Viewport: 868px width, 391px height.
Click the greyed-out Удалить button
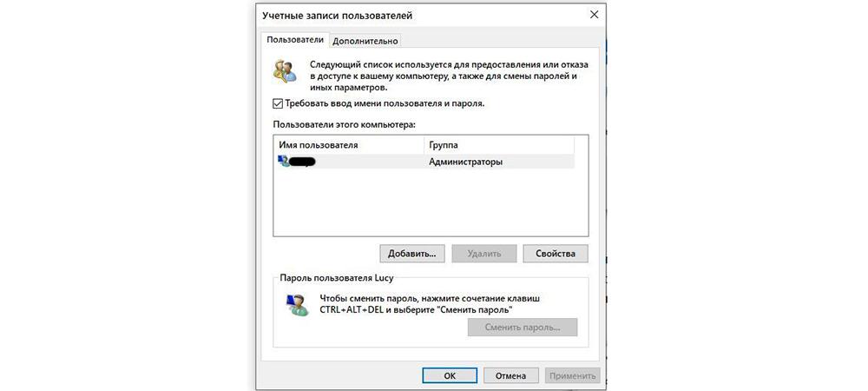[x=483, y=254]
